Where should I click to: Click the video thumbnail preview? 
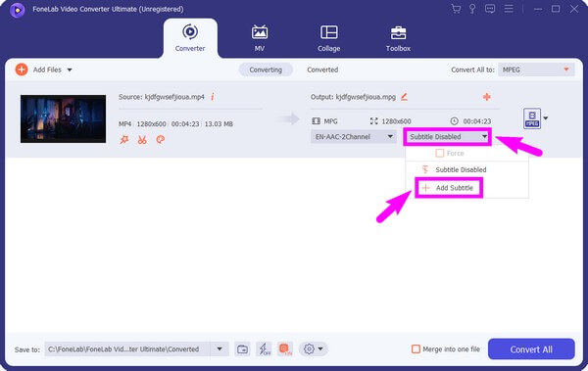[63, 118]
